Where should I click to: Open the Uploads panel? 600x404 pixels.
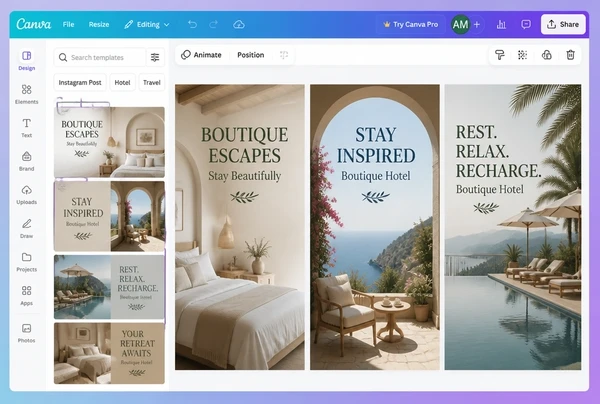pyautogui.click(x=26, y=195)
